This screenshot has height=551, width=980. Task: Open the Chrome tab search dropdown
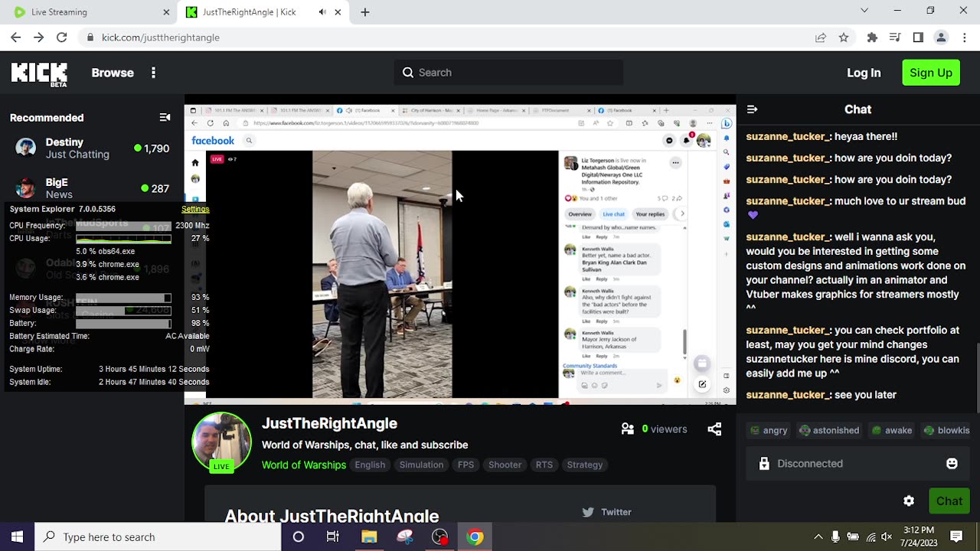point(864,11)
